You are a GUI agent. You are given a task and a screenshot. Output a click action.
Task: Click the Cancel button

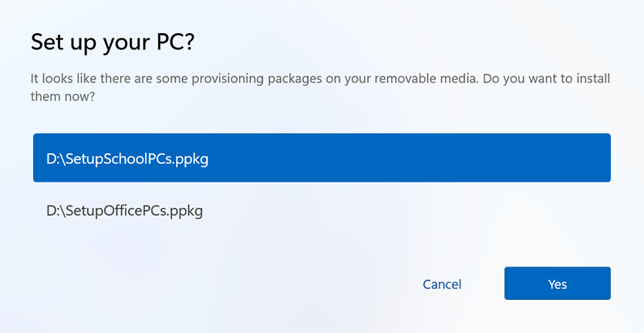tap(442, 284)
